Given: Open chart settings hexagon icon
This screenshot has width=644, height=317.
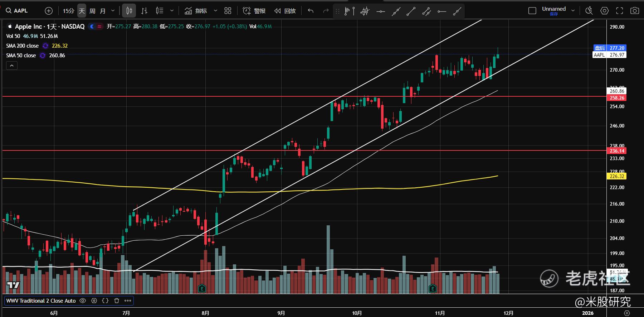Looking at the screenshot, I should coord(604,11).
